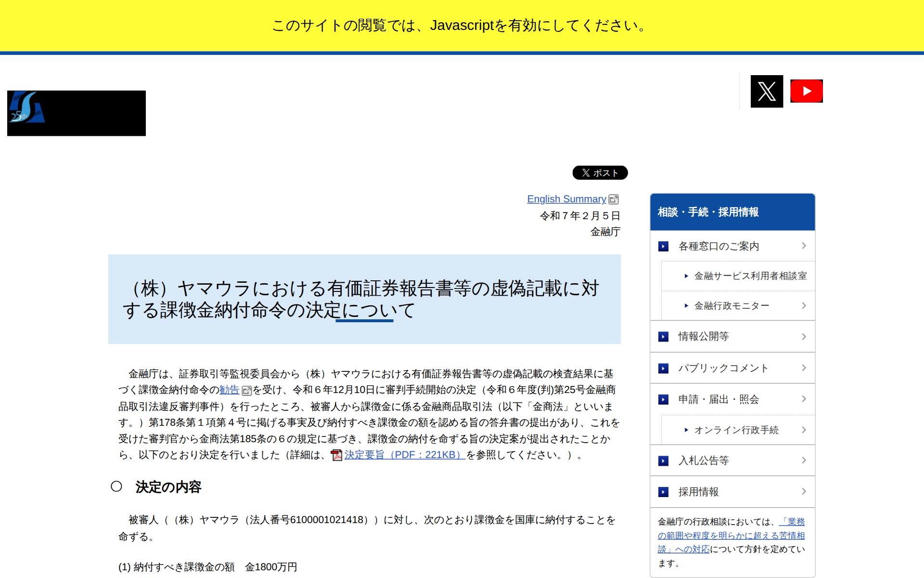The height and width of the screenshot is (578, 924).
Task: Open 決定要旨 PDF 221KB link
Action: click(x=403, y=455)
